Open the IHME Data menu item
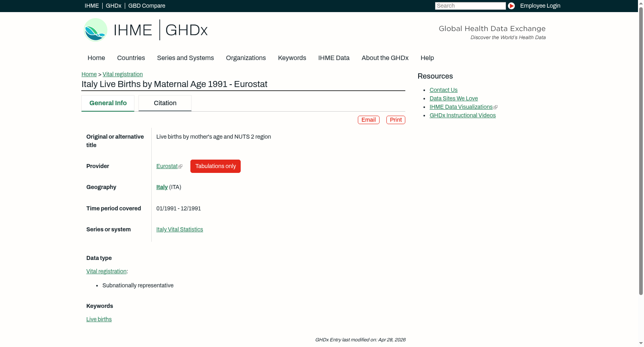Viewport: 644px width, 347px height. click(334, 58)
